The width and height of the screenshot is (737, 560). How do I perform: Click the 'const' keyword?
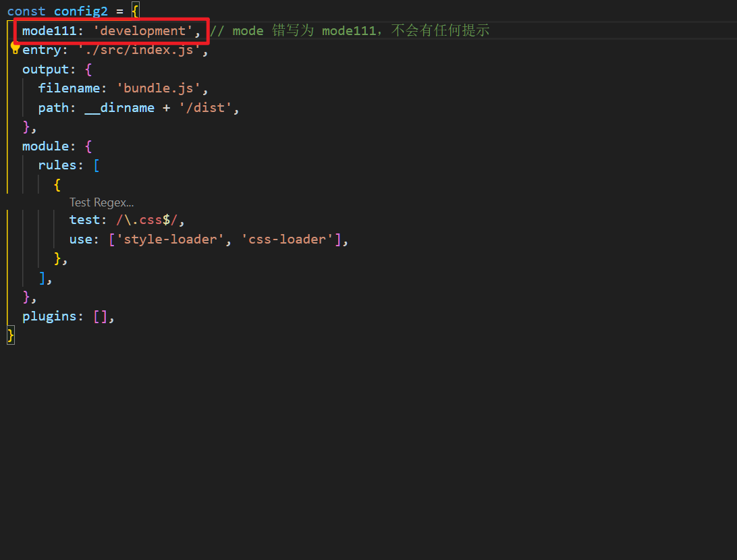(26, 11)
